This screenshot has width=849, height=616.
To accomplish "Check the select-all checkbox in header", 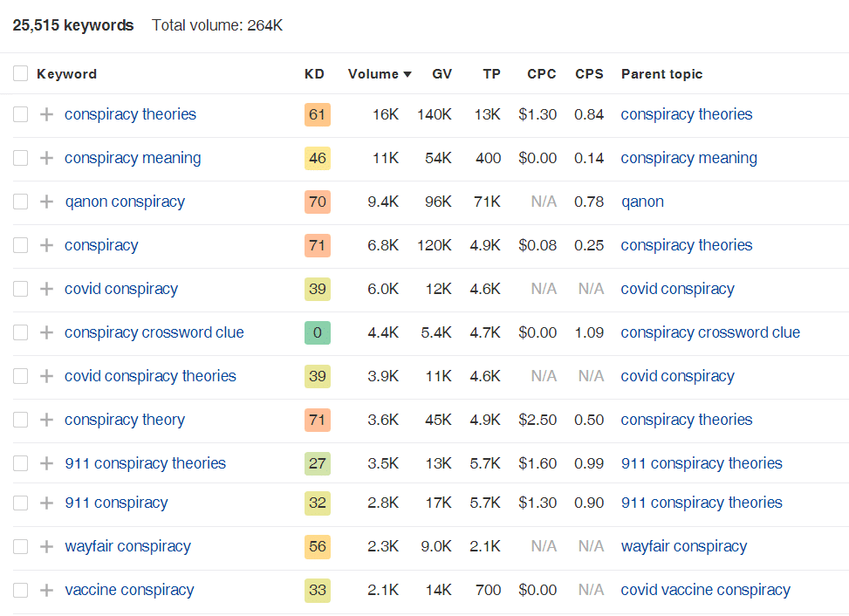I will (21, 74).
